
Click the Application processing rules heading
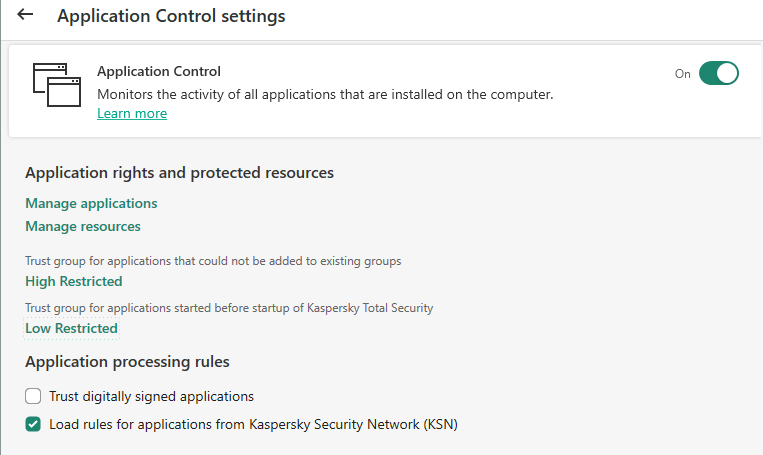127,361
